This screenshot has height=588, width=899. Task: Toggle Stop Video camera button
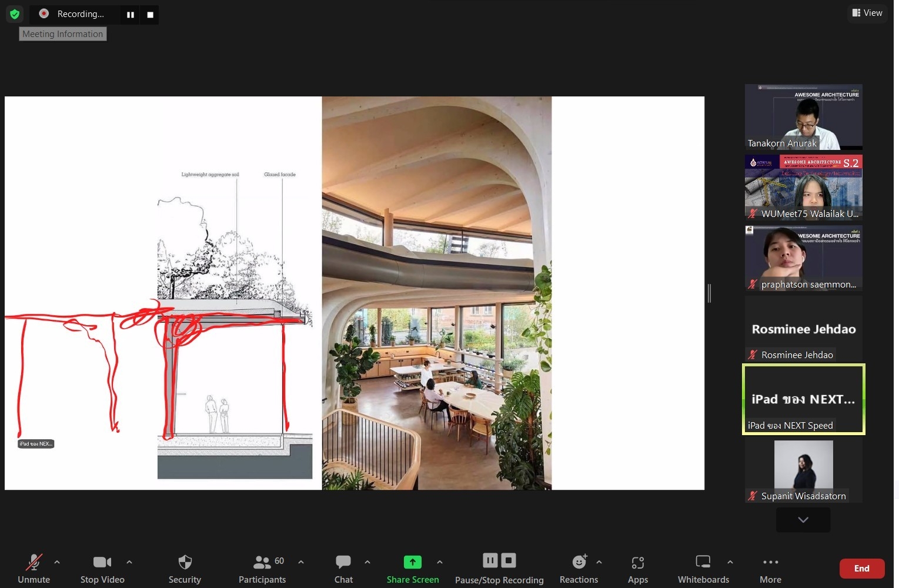(102, 563)
